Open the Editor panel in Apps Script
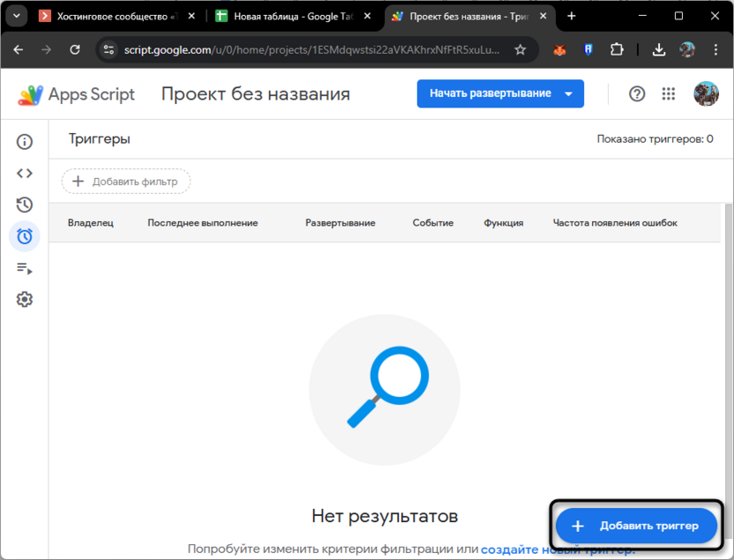The height and width of the screenshot is (560, 734). pos(25,173)
